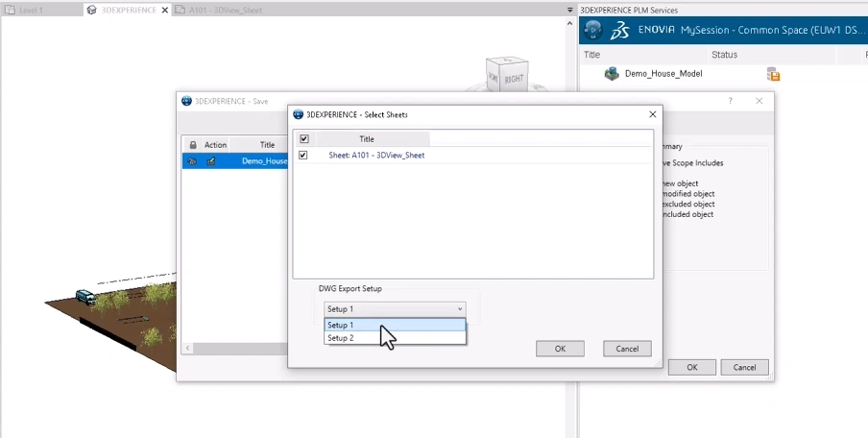Open the view tabs list arrow
Screen dimensions: 868x438
tap(570, 10)
